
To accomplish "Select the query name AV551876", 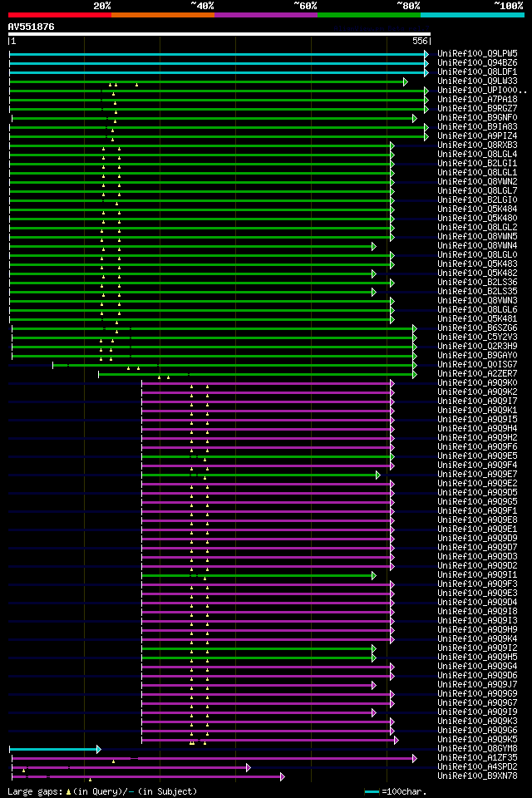I will click(x=31, y=27).
